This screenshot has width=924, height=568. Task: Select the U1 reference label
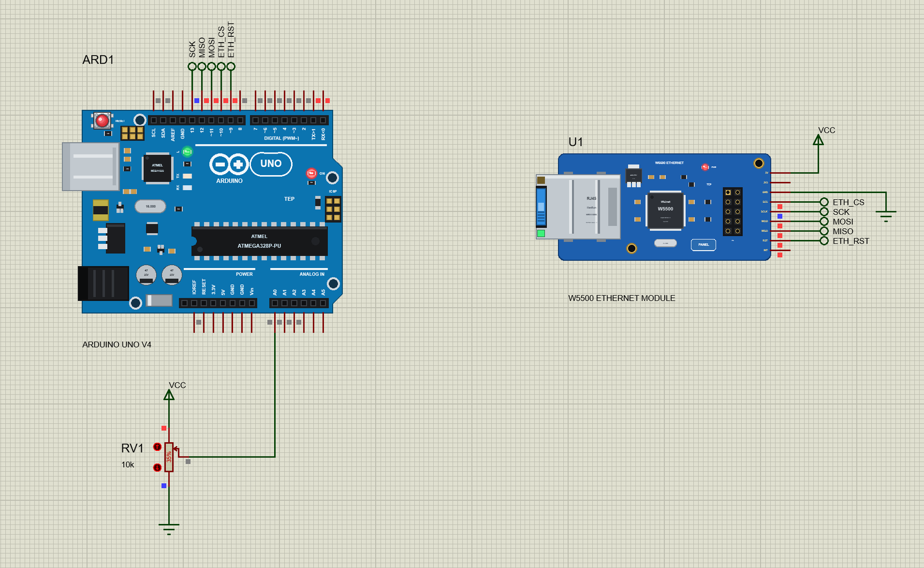[x=576, y=142]
